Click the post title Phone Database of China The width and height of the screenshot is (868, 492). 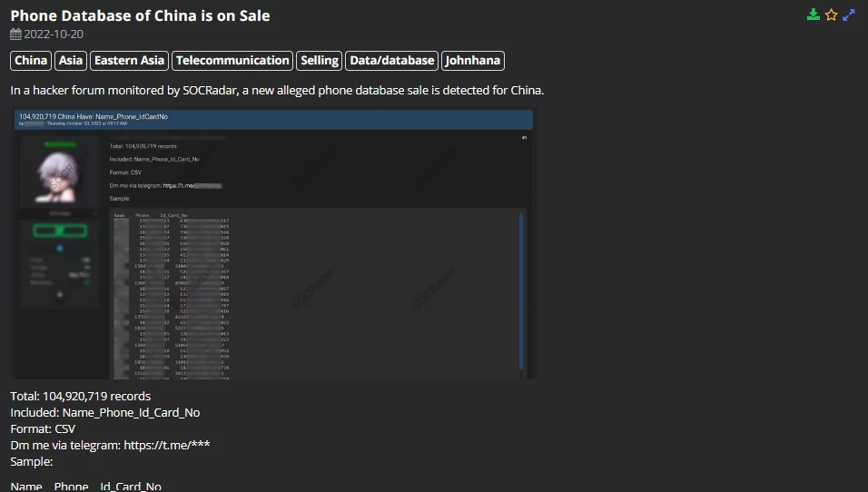coord(140,15)
